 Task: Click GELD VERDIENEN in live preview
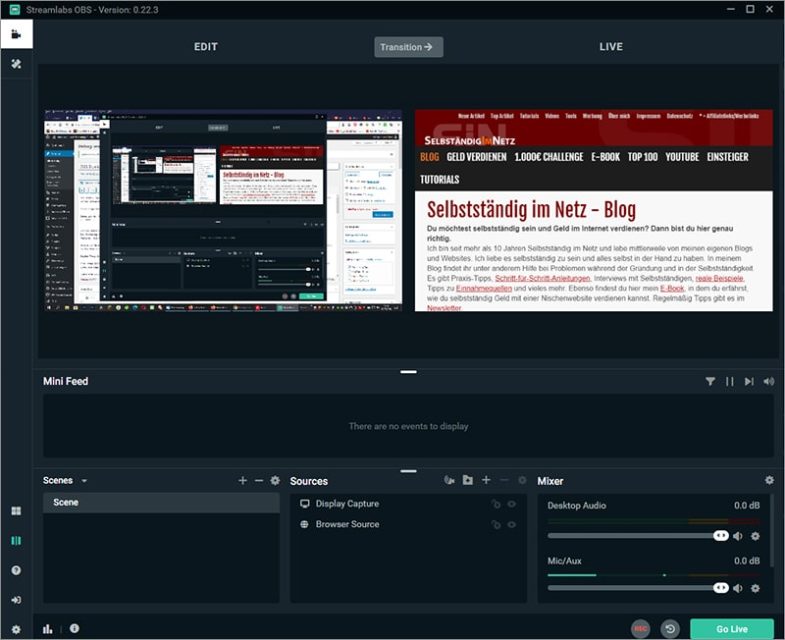coord(477,157)
